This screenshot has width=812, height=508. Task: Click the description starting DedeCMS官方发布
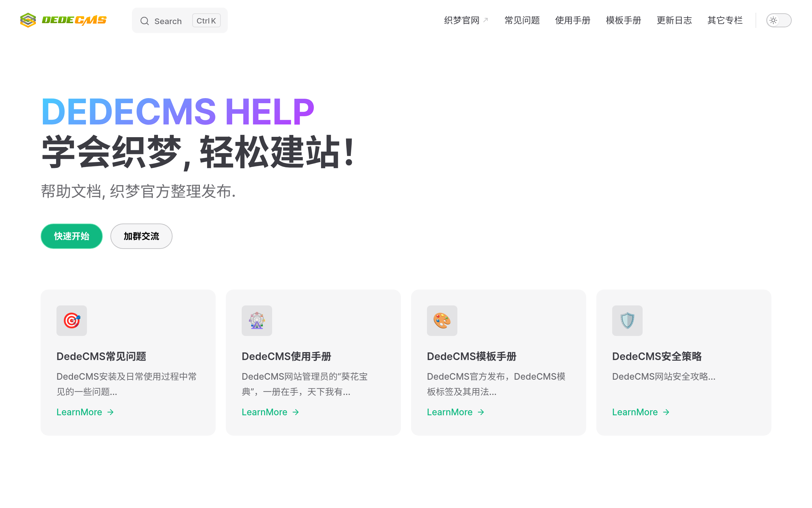tap(496, 384)
